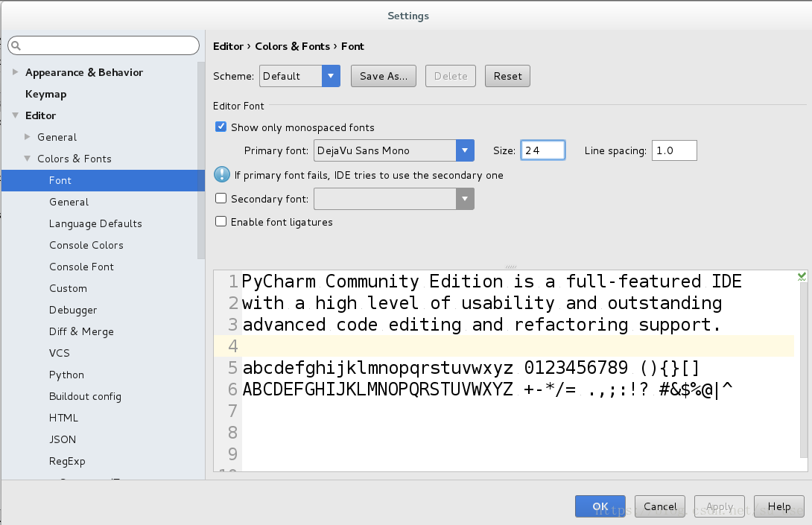Focus the settings search field
Image resolution: width=812 pixels, height=525 pixels.
(104, 45)
